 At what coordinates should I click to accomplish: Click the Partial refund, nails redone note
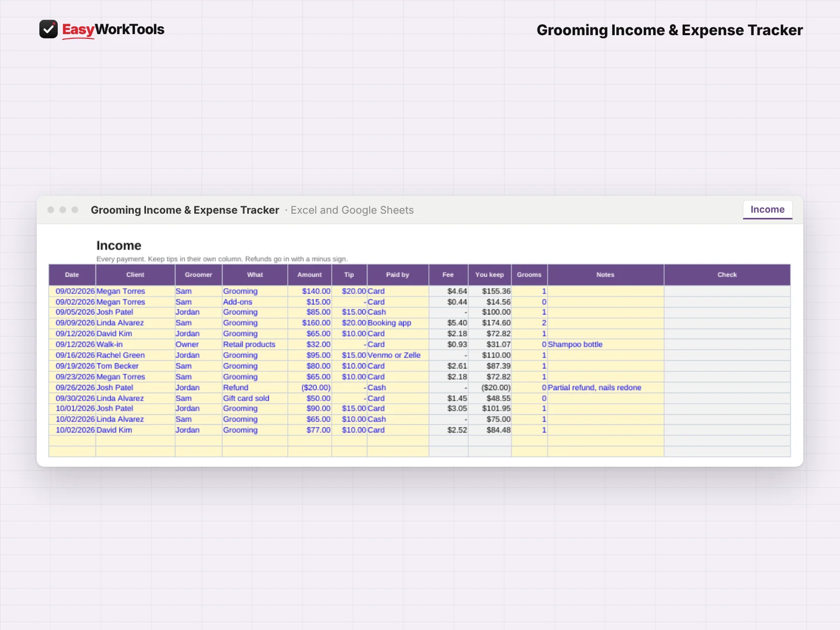click(x=605, y=387)
